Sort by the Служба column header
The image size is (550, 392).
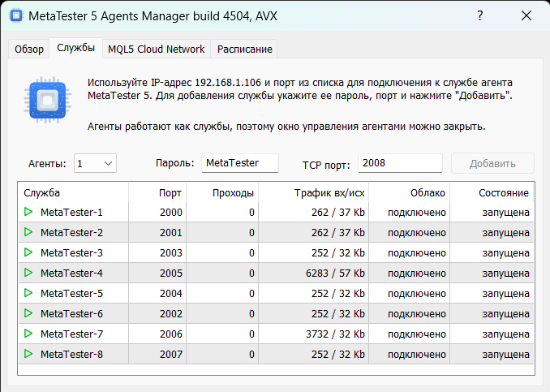74,192
